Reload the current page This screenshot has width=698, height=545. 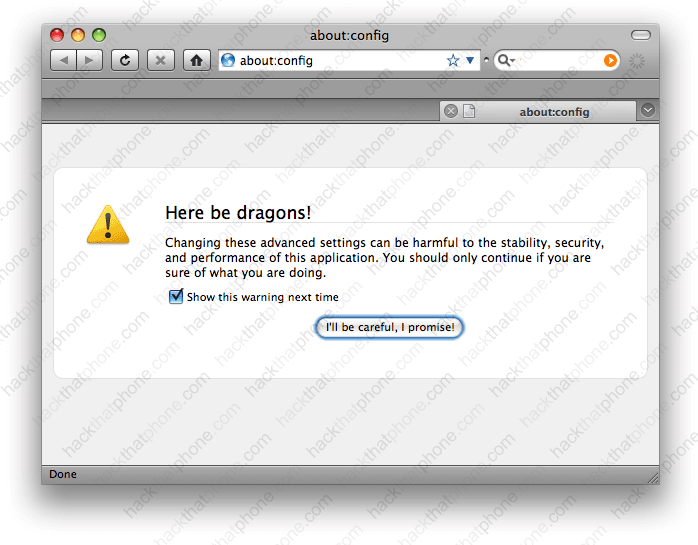[x=125, y=60]
